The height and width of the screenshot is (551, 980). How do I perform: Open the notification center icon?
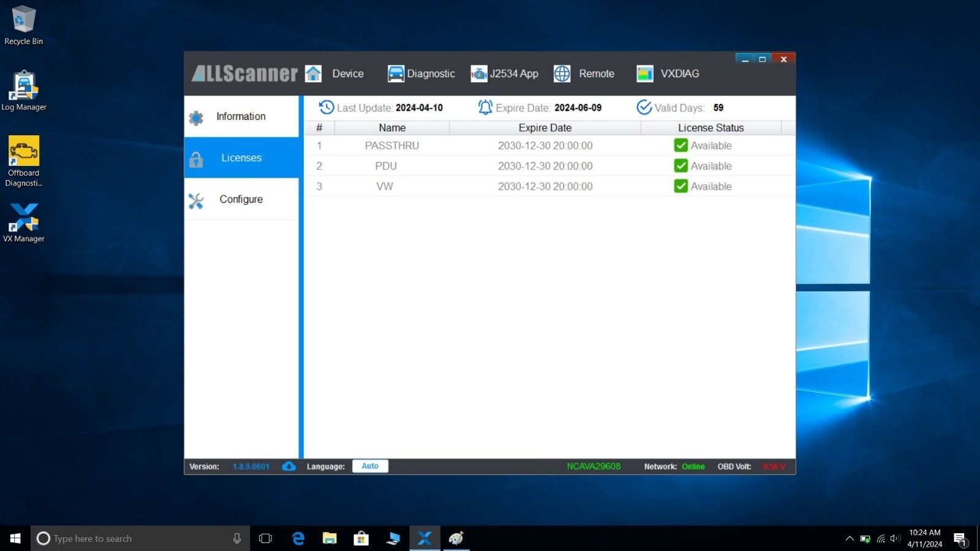point(960,539)
